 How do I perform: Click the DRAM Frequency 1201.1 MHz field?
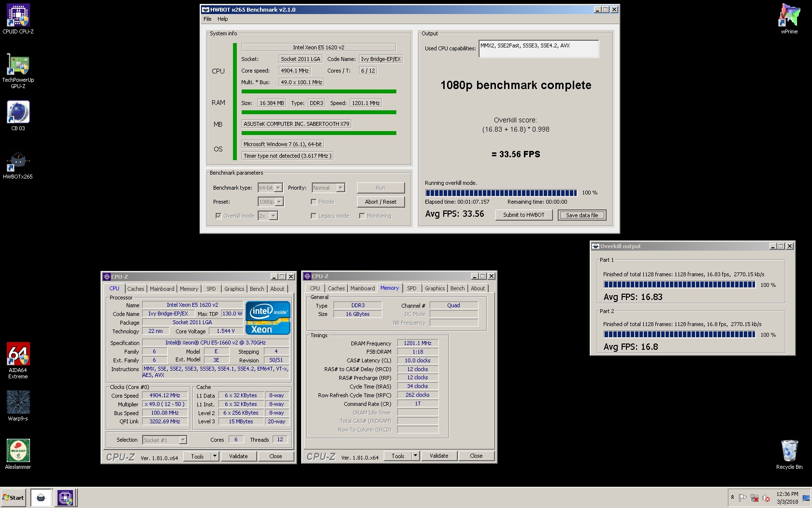418,343
